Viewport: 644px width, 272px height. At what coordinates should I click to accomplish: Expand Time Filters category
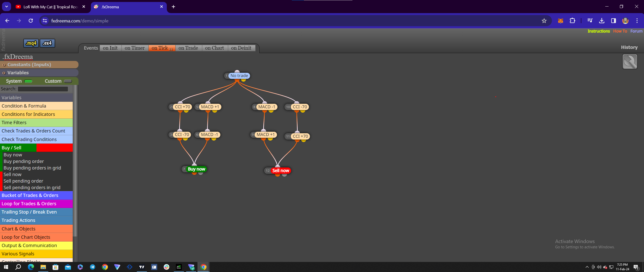36,123
